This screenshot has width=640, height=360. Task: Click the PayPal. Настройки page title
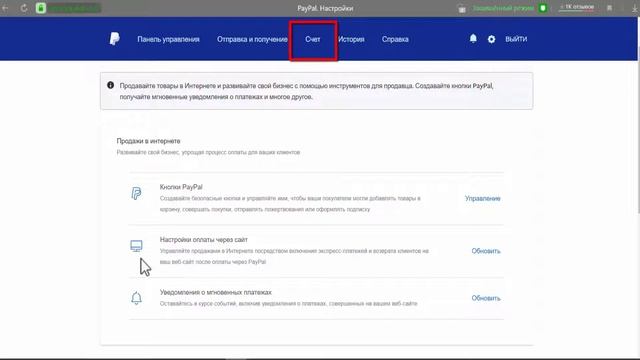[x=325, y=8]
